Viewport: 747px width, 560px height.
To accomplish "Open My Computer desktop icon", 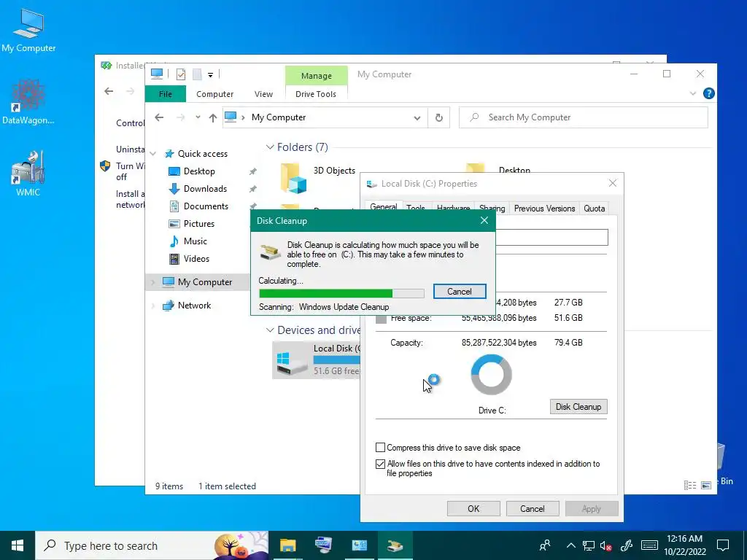I will tap(28, 30).
